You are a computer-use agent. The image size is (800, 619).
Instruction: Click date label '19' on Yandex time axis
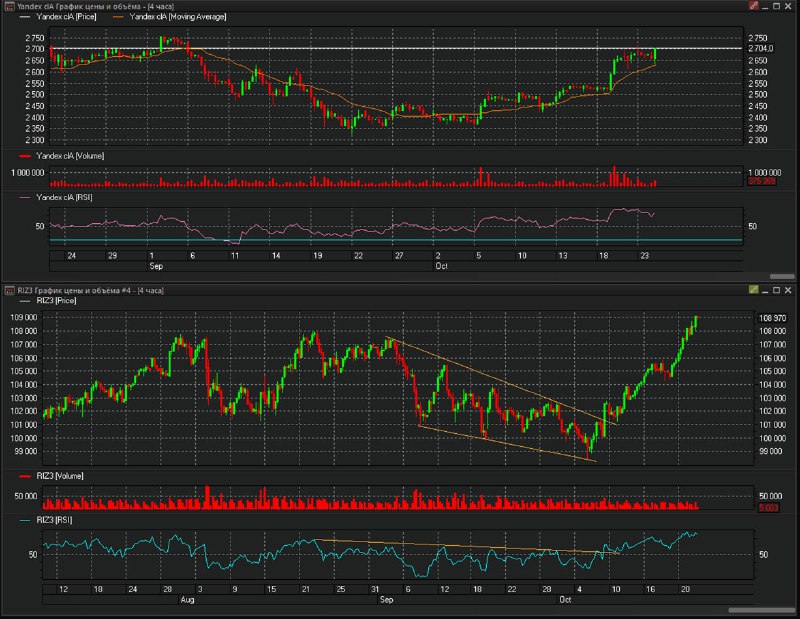click(317, 256)
